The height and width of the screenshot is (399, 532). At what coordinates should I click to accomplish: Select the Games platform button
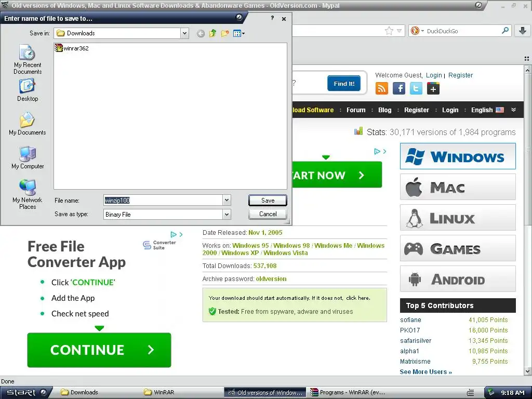tap(458, 248)
